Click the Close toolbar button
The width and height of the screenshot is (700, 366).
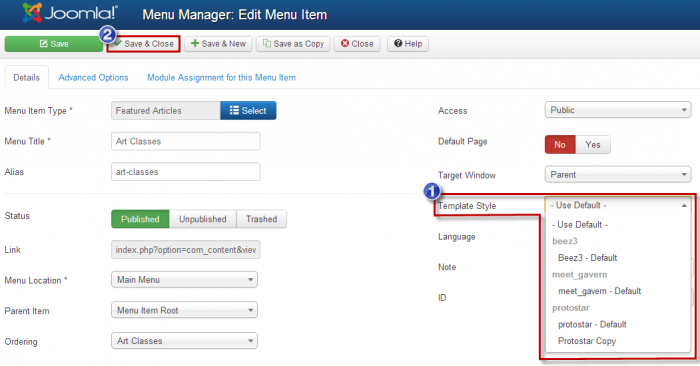pos(357,44)
